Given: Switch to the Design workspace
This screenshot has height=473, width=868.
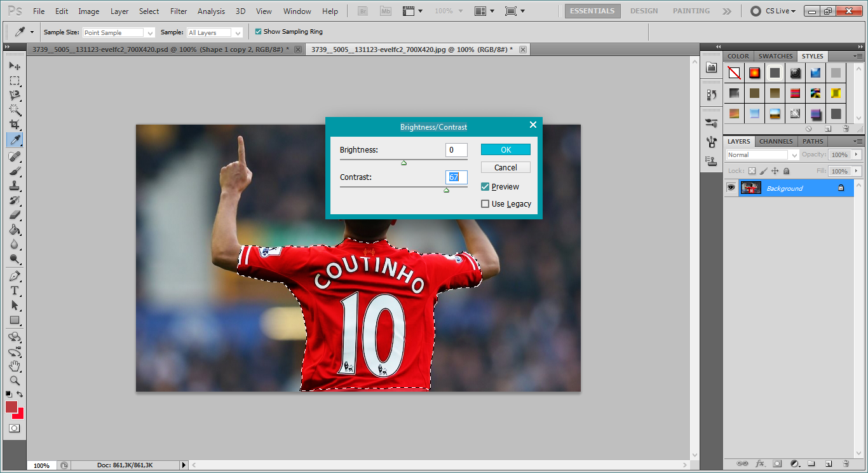Looking at the screenshot, I should (644, 11).
